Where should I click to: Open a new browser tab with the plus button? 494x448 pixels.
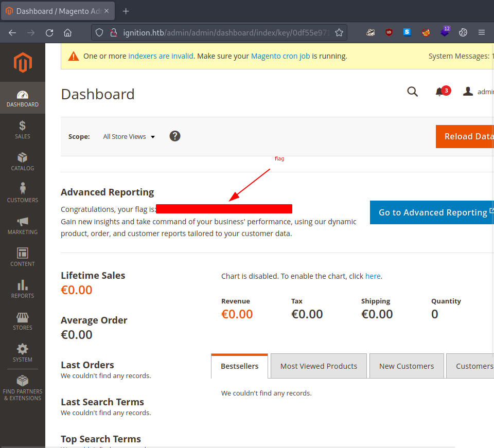click(x=126, y=10)
